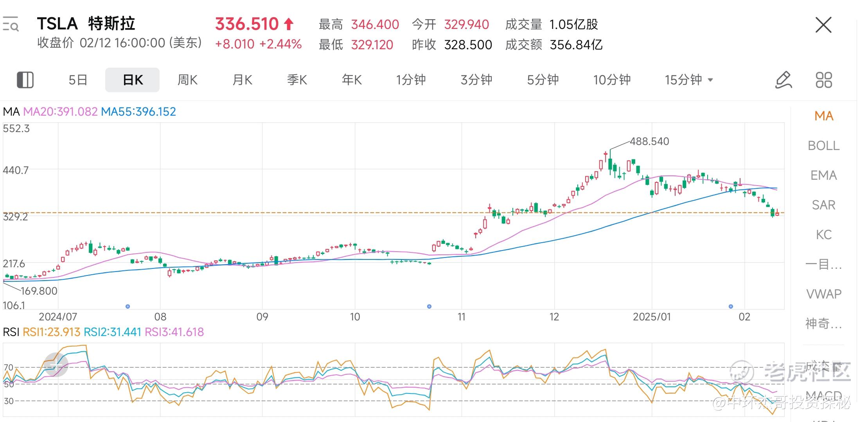This screenshot has width=868, height=422.
Task: Open the drawing pencil tool
Action: click(784, 80)
